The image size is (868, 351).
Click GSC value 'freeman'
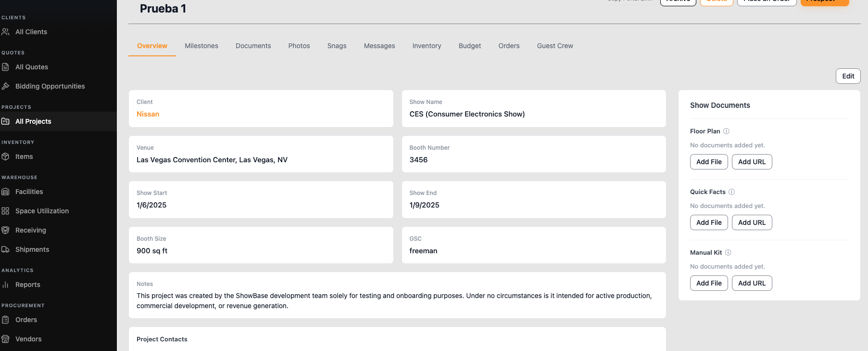point(423,251)
